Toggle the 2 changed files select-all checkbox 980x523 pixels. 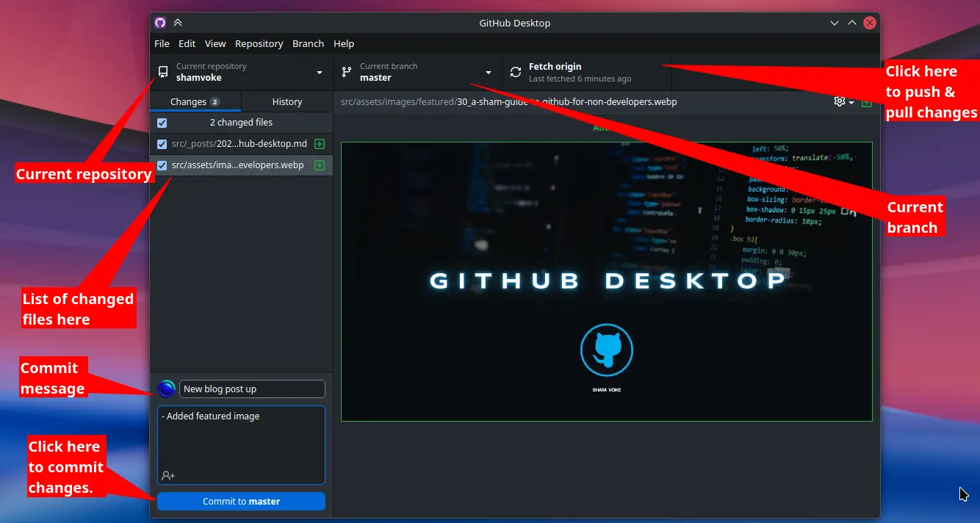[162, 123]
